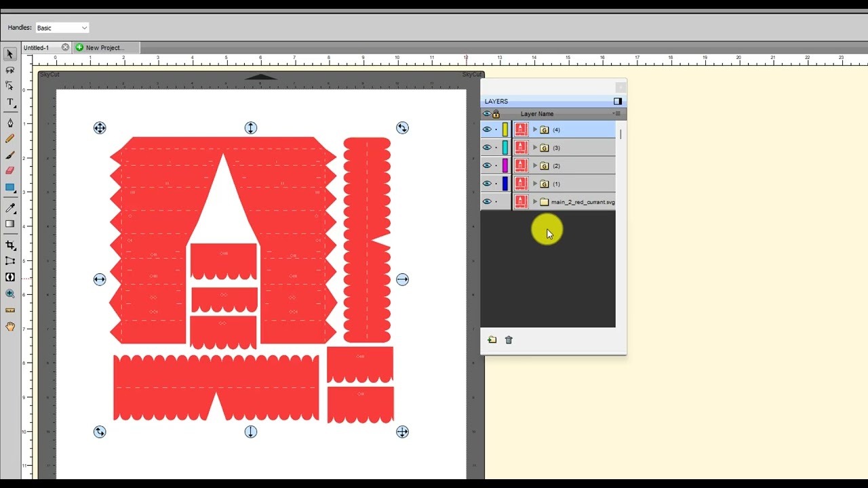The image size is (868, 488).
Task: Click cyan color swatch of layer (3)
Action: [x=505, y=148]
